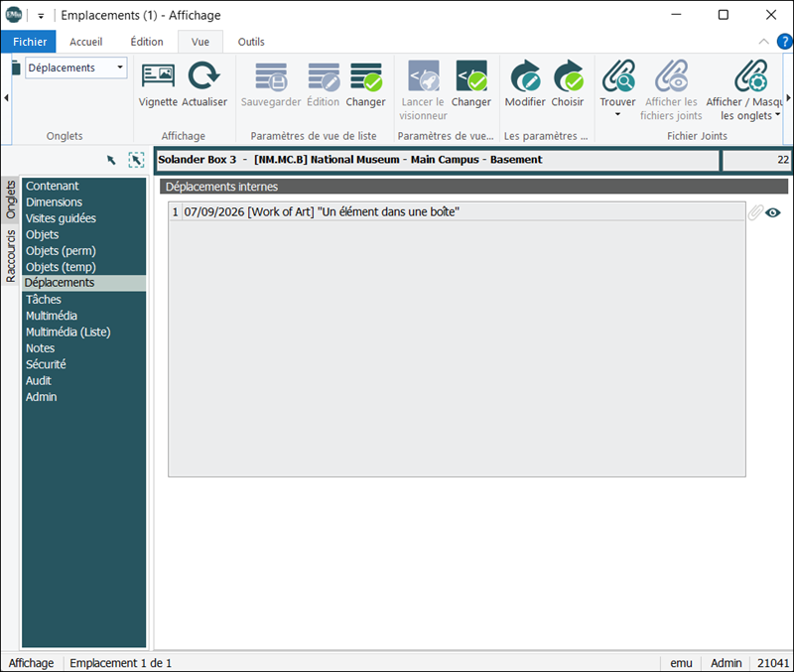Viewport: 794px width, 672px height.
Task: Click Édition list view settings icon
Action: pyautogui.click(x=324, y=76)
